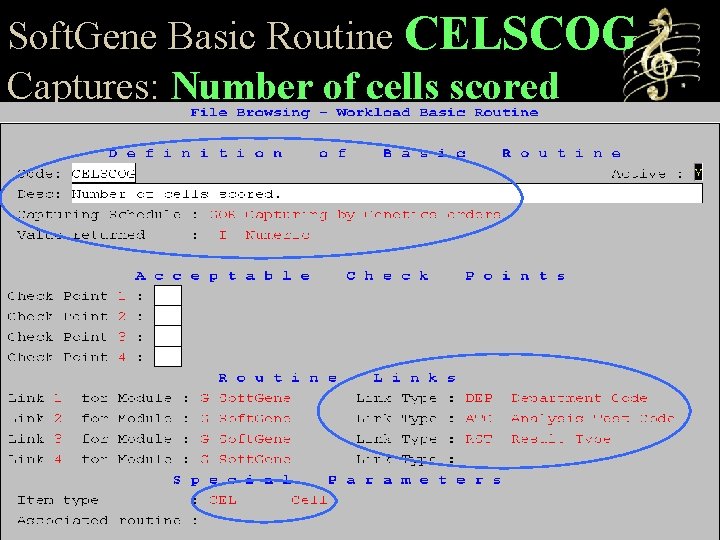
Task: Click the Check Point 2 input box
Action: (168, 316)
